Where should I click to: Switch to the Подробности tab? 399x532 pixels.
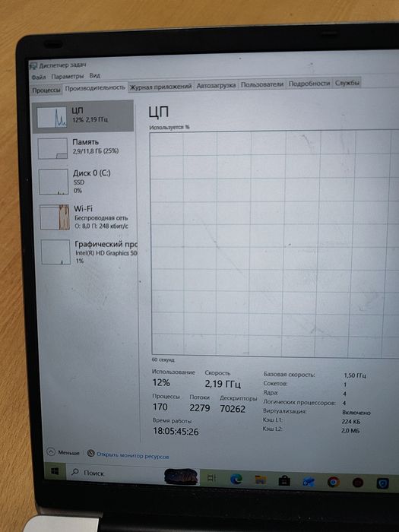(309, 84)
